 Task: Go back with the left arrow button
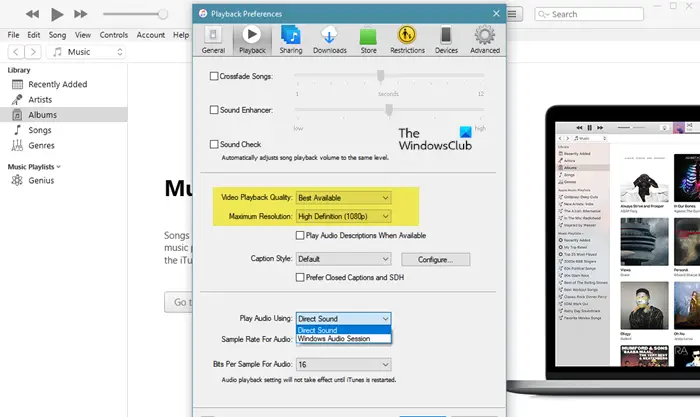[16, 52]
